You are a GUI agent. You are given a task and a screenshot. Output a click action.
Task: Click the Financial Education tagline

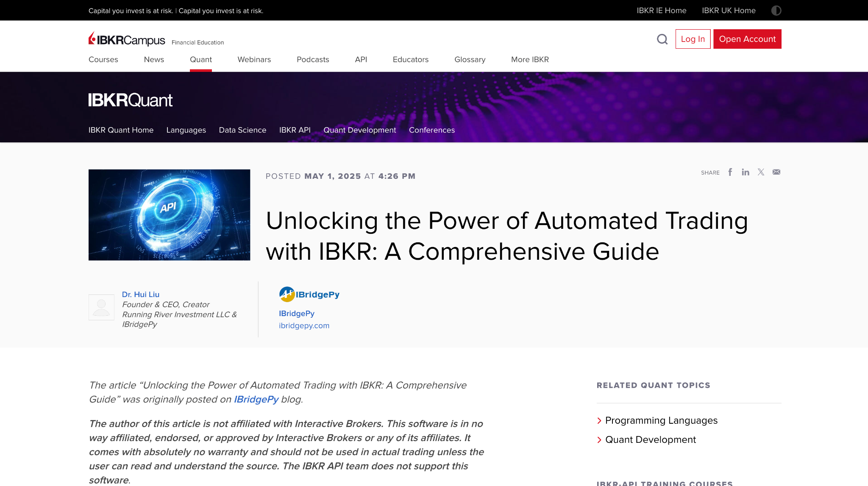pyautogui.click(x=198, y=42)
